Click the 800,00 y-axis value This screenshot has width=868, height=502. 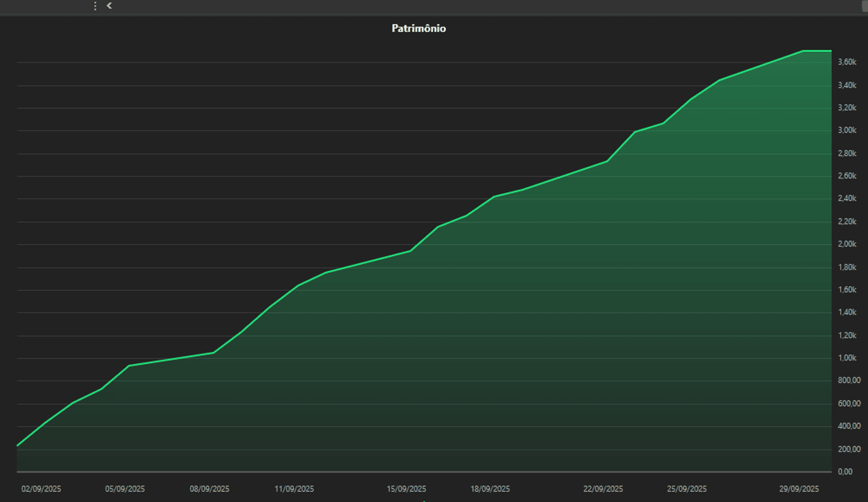(x=849, y=381)
